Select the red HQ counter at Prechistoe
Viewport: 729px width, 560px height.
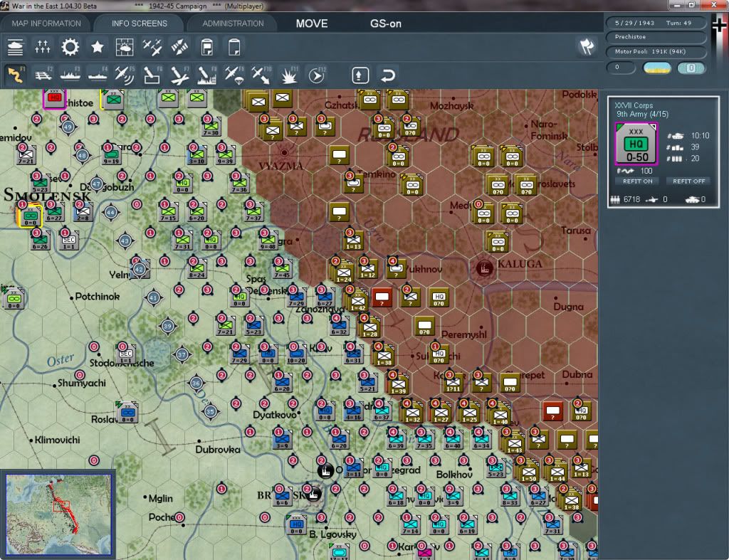coord(54,98)
